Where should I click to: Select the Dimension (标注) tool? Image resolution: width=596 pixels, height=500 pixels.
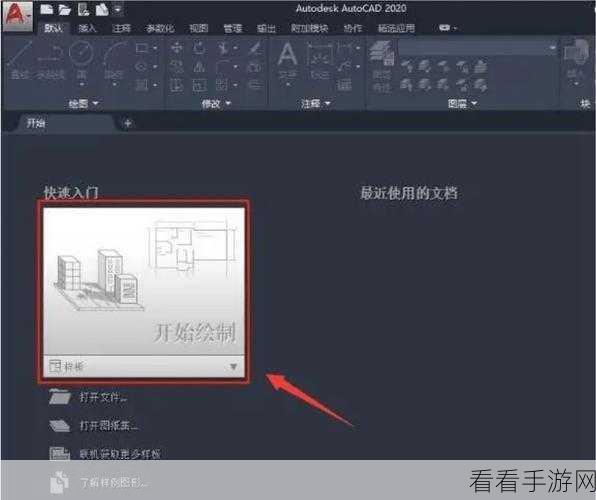320,61
